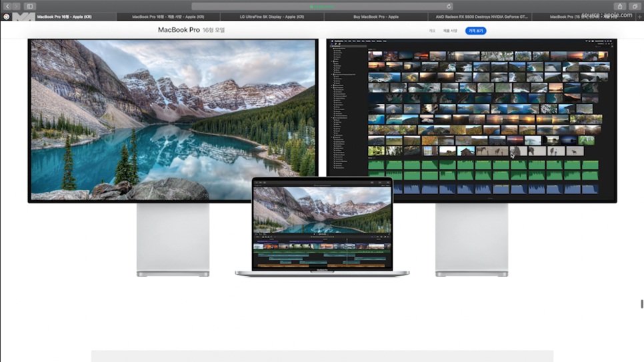
Task: Click the blue '가격 보기' button
Action: [475, 31]
